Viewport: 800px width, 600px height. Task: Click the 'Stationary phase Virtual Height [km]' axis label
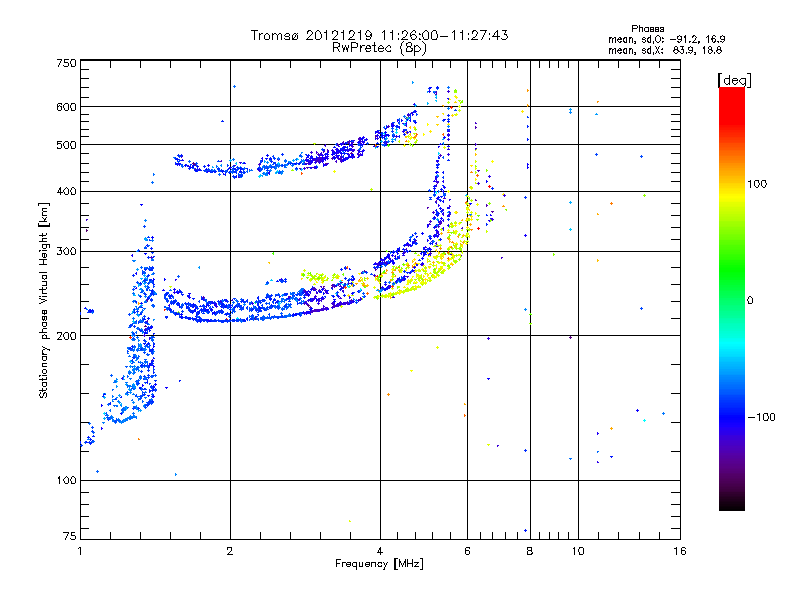click(x=44, y=300)
